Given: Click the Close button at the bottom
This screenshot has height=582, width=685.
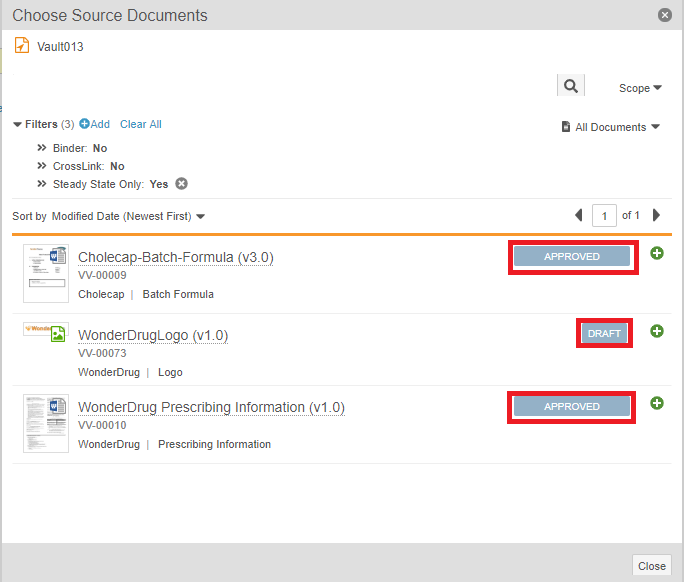Looking at the screenshot, I should pyautogui.click(x=651, y=566).
